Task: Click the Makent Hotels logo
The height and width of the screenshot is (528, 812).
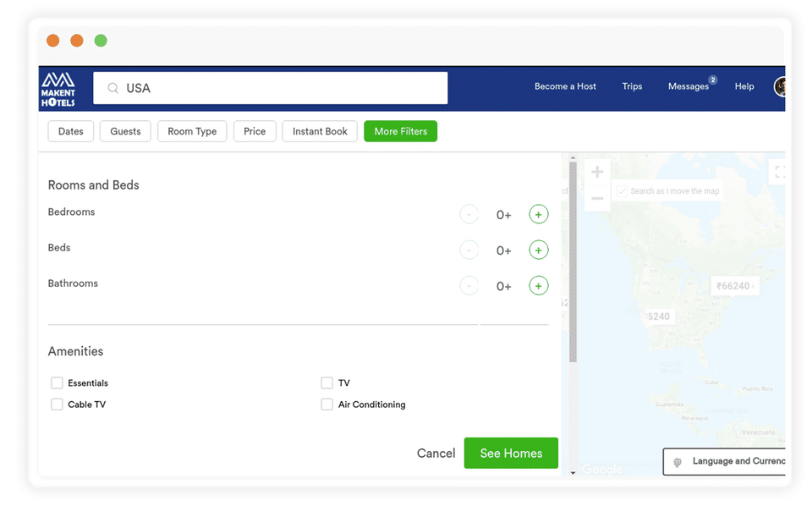Action: [x=58, y=89]
